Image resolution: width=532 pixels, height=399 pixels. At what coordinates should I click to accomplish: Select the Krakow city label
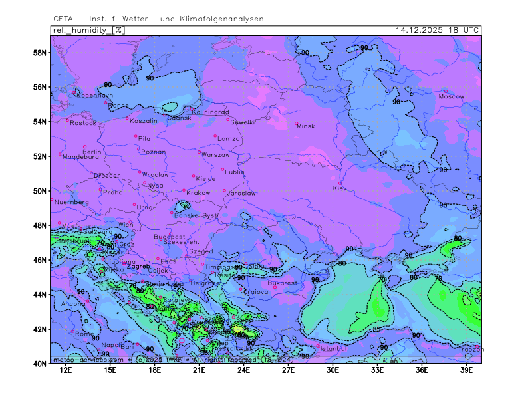click(198, 193)
